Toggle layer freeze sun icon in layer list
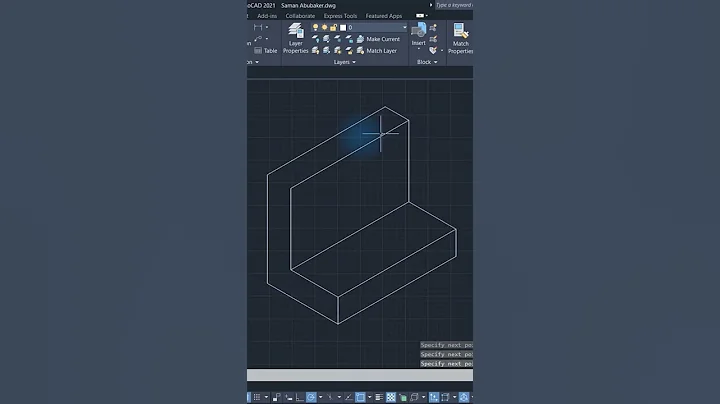Screen dimensions: 720x404 (x=324, y=28)
